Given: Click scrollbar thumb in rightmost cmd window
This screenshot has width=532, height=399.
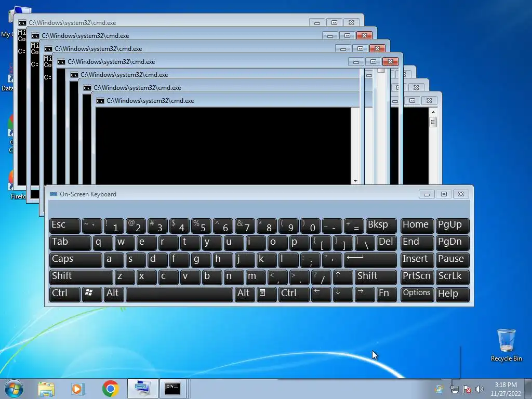Looking at the screenshot, I should [433, 122].
